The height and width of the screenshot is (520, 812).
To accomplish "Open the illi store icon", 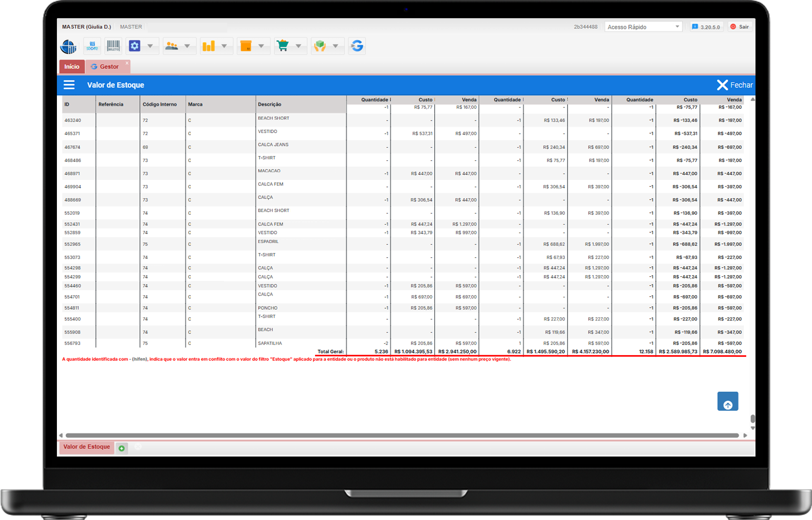I will pyautogui.click(x=92, y=46).
